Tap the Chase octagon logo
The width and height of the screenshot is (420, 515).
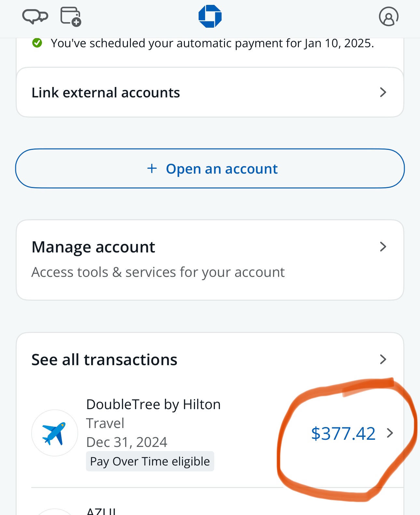[x=210, y=16]
